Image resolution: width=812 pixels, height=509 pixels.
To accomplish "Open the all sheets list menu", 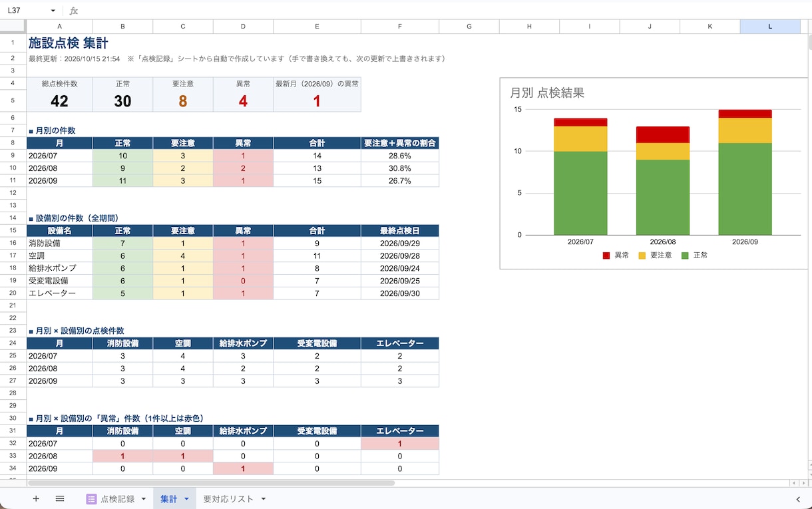I will click(60, 498).
